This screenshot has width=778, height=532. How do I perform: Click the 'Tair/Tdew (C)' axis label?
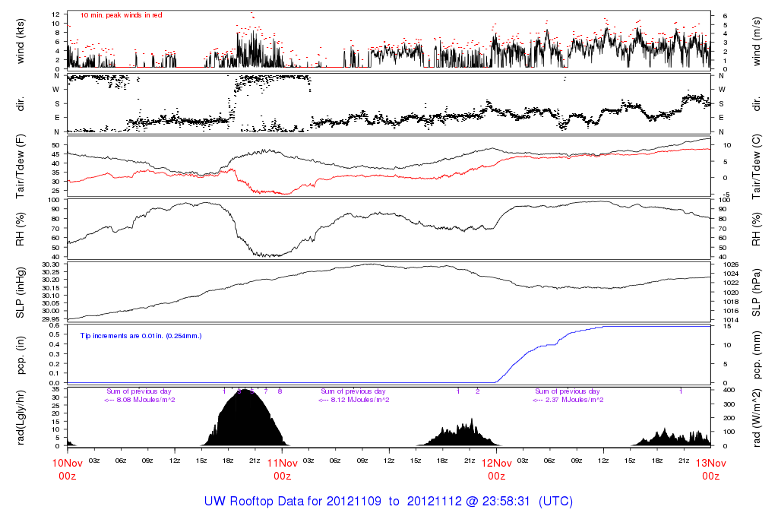[757, 166]
